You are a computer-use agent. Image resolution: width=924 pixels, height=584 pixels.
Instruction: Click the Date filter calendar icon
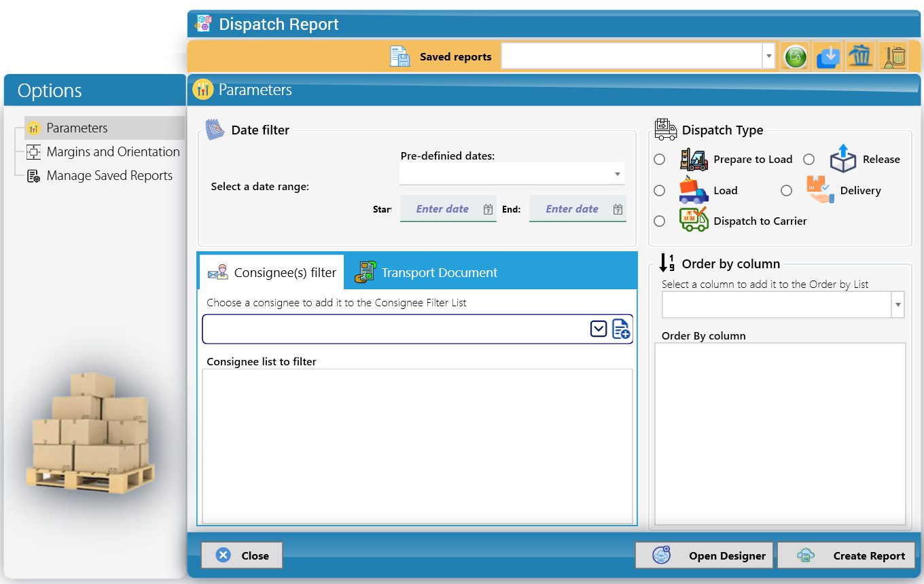(215, 129)
